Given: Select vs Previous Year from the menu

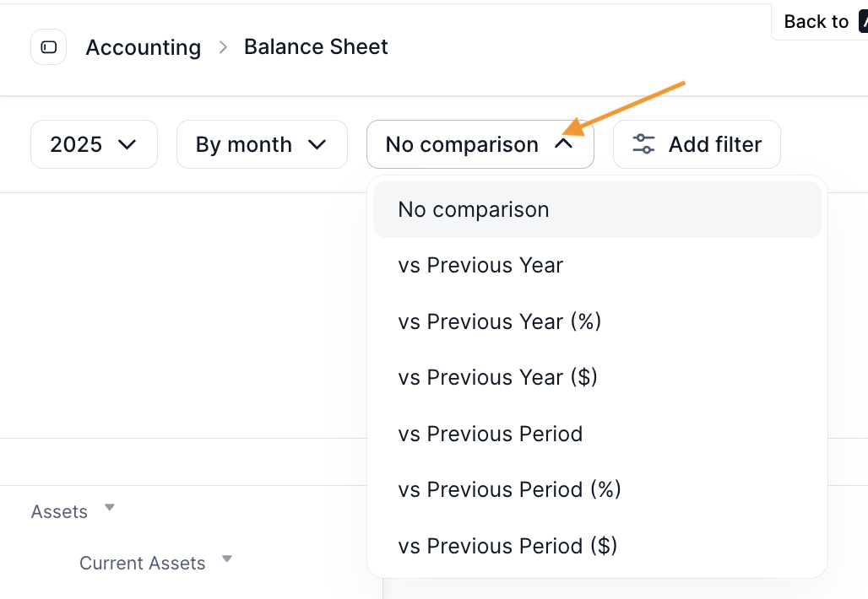Looking at the screenshot, I should tap(480, 265).
